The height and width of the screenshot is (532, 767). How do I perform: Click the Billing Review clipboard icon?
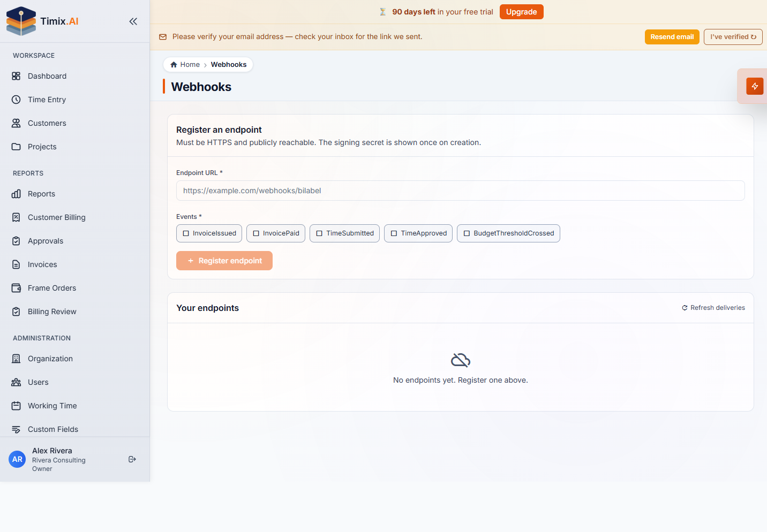[16, 311]
